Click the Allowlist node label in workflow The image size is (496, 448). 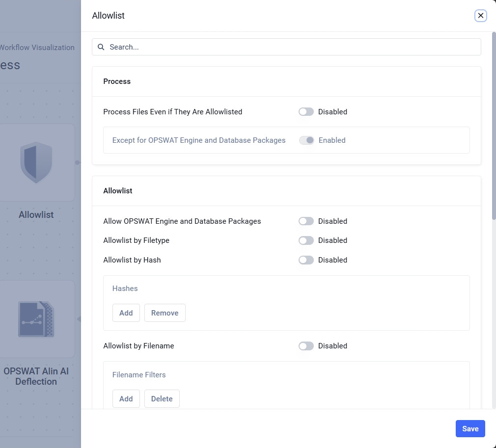point(36,215)
